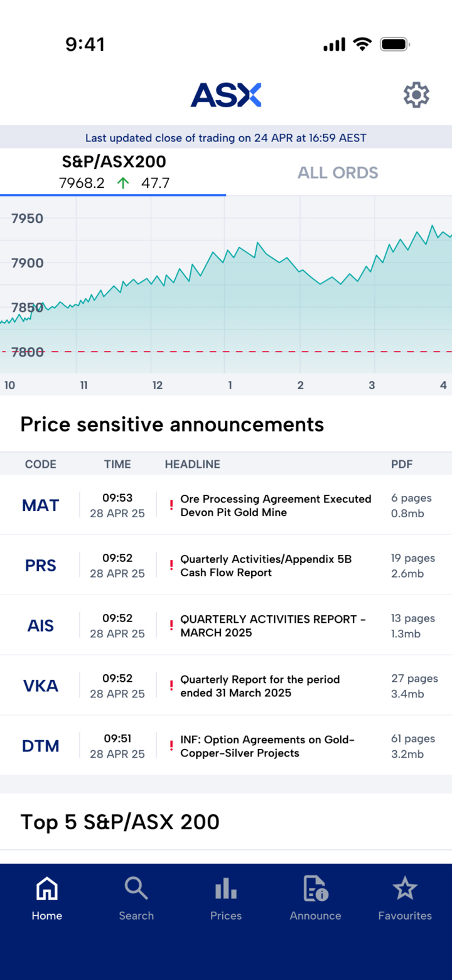Select the S&P/ASX200 tab
452x980 pixels.
coord(114,171)
